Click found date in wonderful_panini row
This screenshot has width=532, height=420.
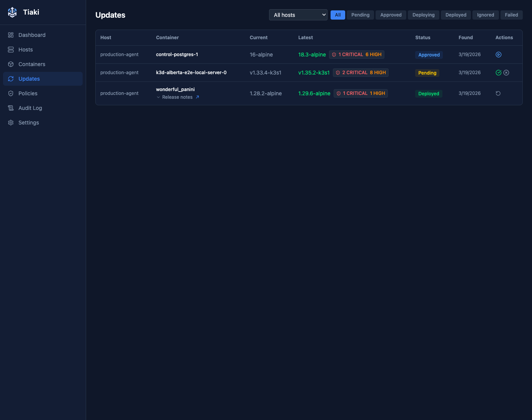[x=470, y=93]
